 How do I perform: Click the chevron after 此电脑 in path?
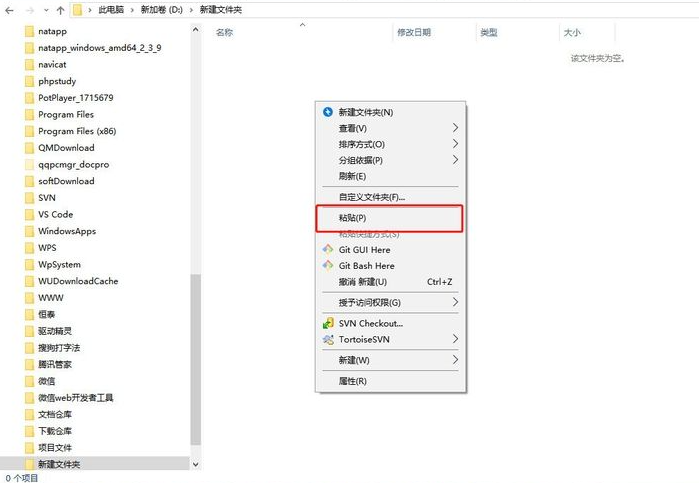pos(132,10)
